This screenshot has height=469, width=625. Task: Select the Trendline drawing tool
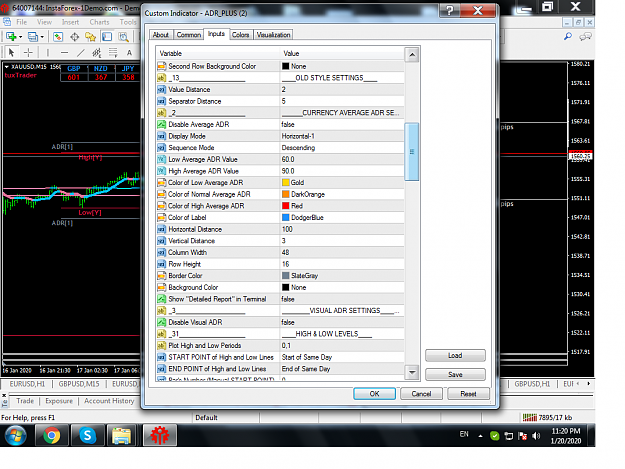point(81,52)
